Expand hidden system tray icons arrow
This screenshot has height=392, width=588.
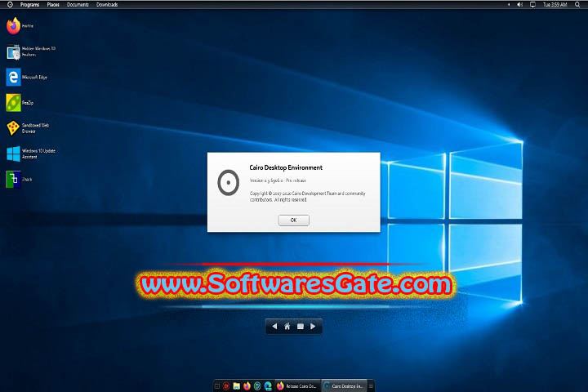pyautogui.click(x=509, y=5)
